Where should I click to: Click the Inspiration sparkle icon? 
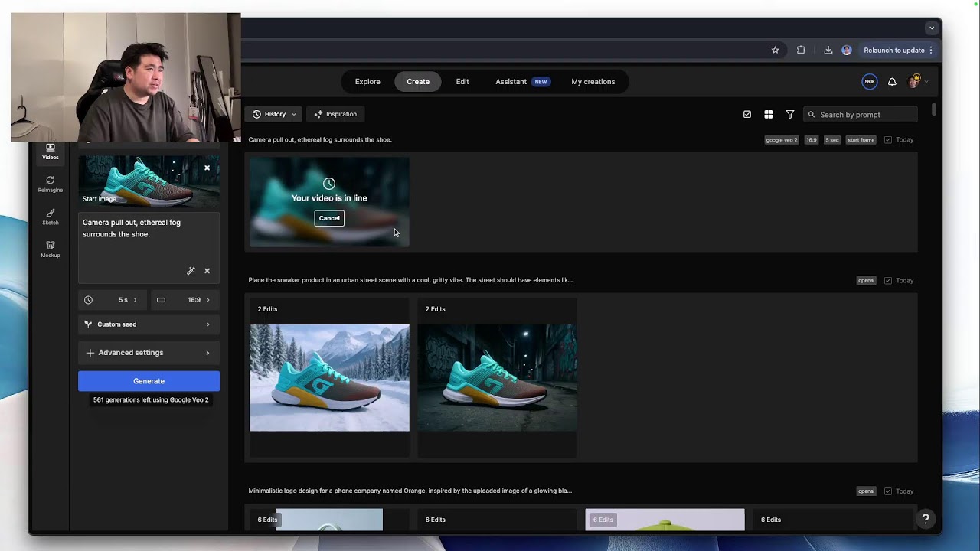(318, 114)
